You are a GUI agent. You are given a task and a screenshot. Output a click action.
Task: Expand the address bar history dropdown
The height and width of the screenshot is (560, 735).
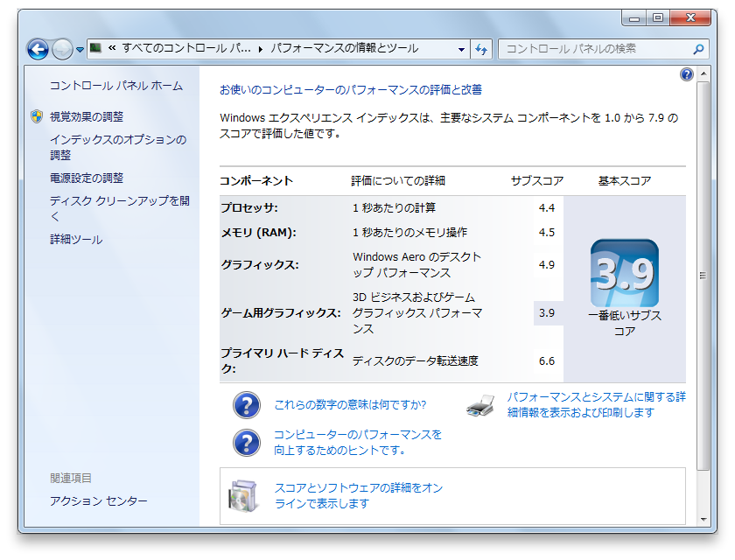pyautogui.click(x=461, y=49)
